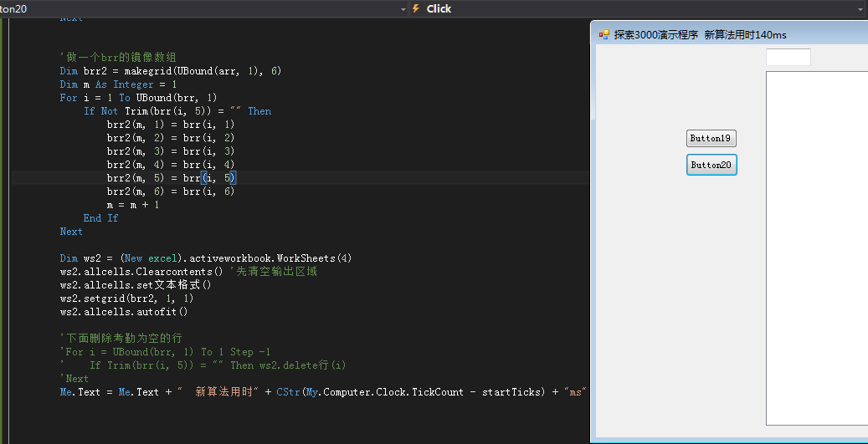Screen dimensions: 868x444
Task: Click the commented 'Next' line
Action: pyautogui.click(x=74, y=378)
